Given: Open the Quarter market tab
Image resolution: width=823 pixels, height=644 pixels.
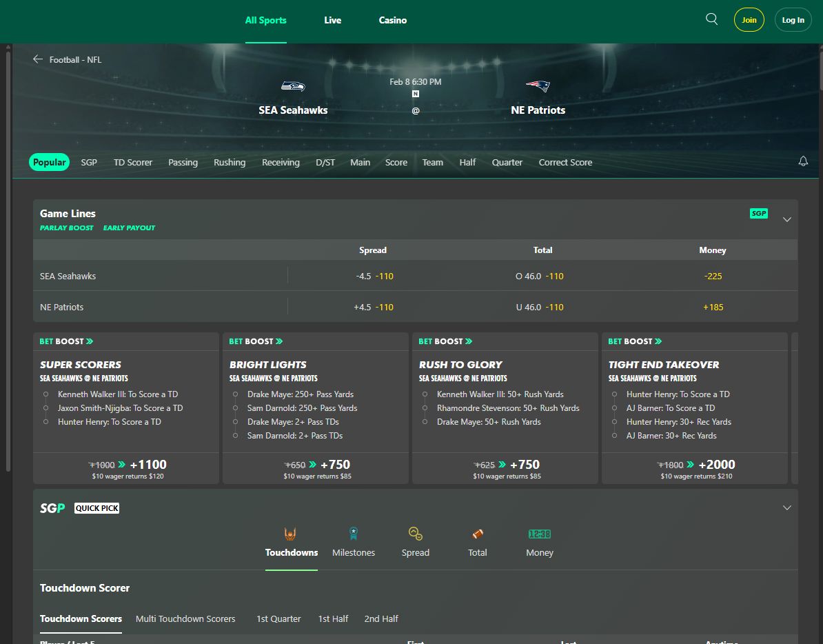Looking at the screenshot, I should click(x=507, y=162).
